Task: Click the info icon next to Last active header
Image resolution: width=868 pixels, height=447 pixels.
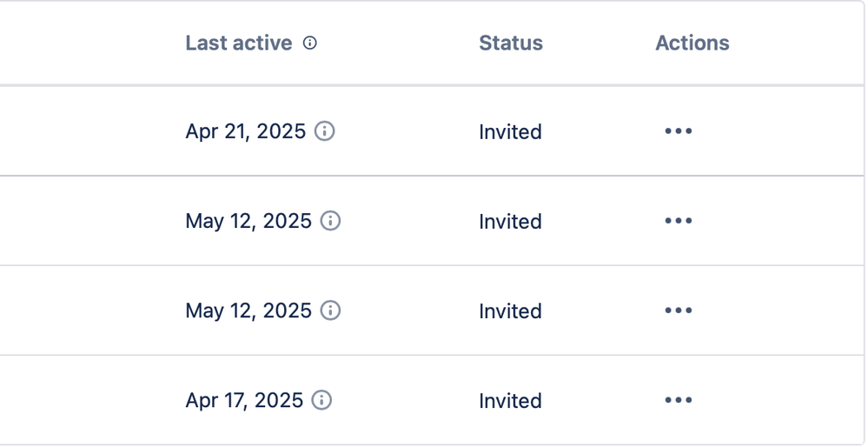Action: [310, 43]
